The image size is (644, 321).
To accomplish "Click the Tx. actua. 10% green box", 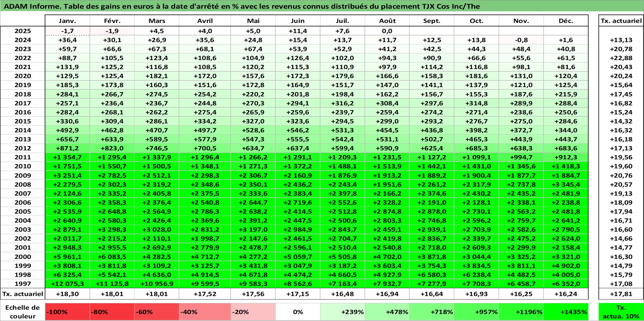I will tap(621, 312).
